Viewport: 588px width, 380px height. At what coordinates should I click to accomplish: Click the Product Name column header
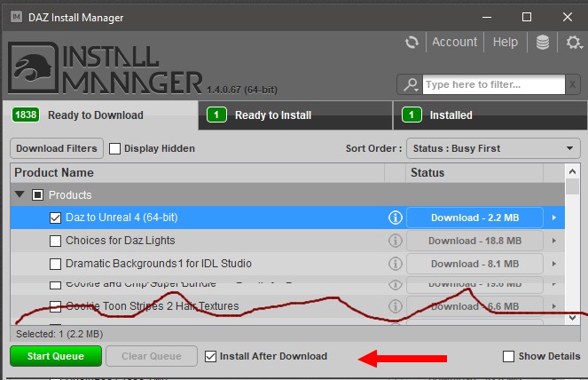pos(197,173)
